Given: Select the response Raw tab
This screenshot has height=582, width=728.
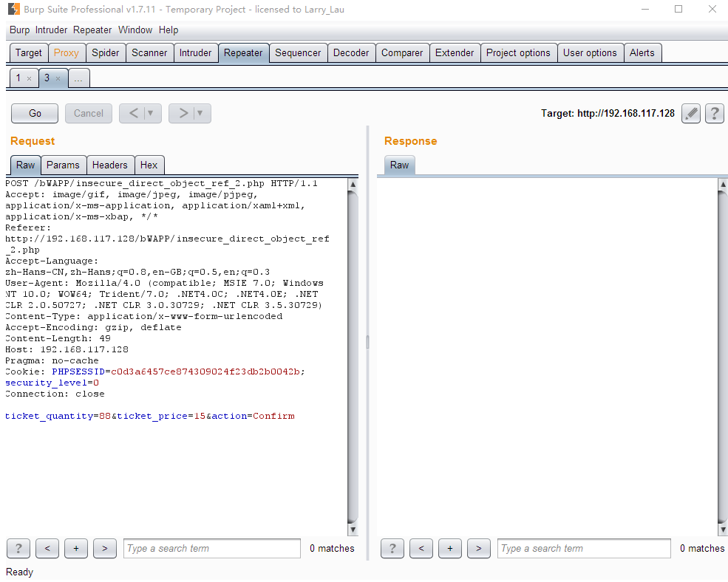Looking at the screenshot, I should click(x=399, y=165).
